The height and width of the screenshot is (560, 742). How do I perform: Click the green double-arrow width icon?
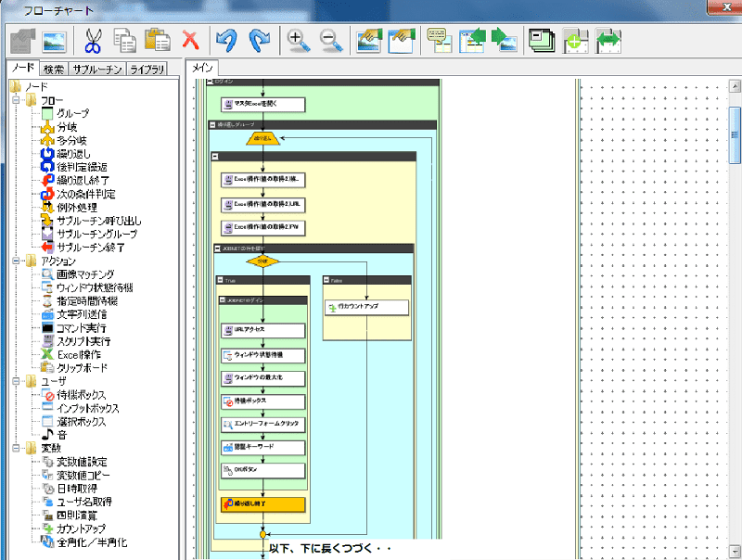coord(608,41)
